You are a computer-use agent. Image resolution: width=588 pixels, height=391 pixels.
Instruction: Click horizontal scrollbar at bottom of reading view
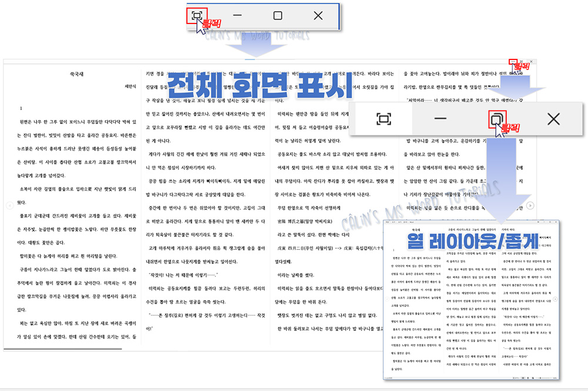click(x=63, y=349)
